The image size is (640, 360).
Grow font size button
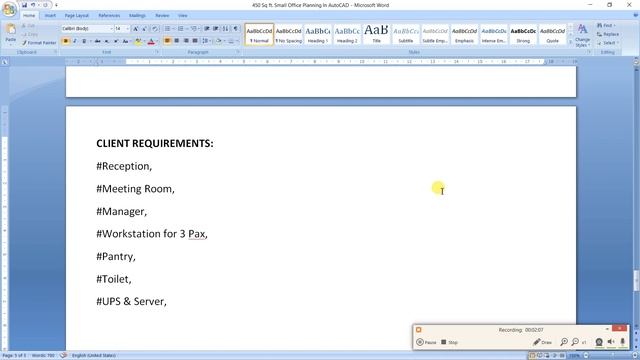click(136, 29)
